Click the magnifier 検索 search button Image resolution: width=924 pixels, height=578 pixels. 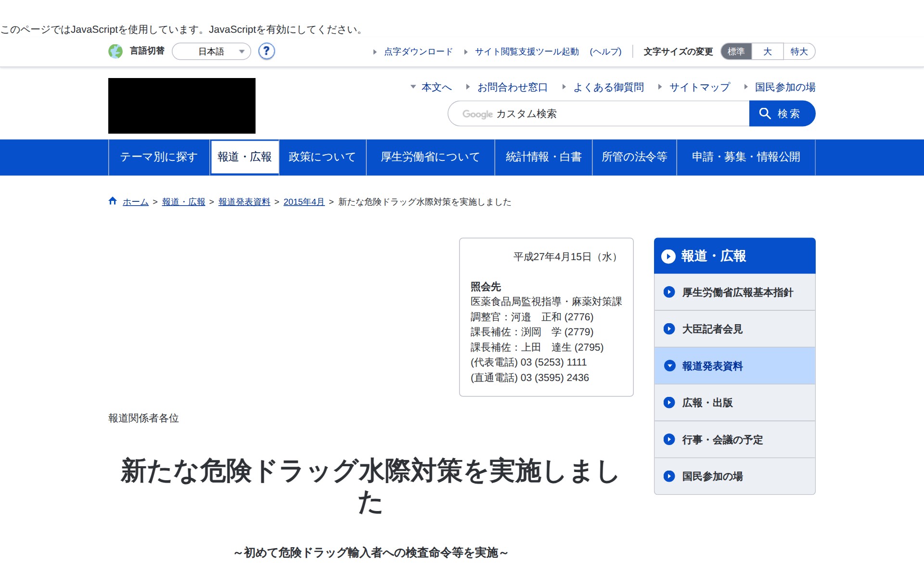782,114
